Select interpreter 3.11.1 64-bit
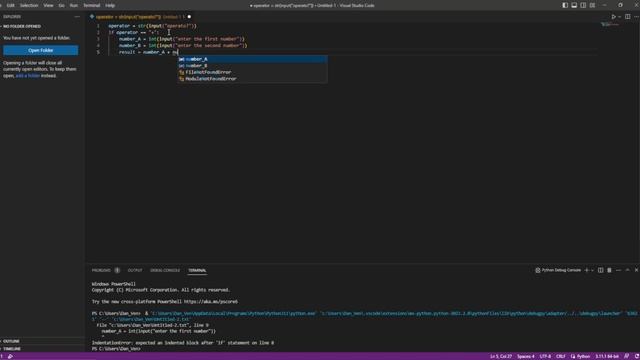The width and height of the screenshot is (640, 360). pyautogui.click(x=607, y=356)
